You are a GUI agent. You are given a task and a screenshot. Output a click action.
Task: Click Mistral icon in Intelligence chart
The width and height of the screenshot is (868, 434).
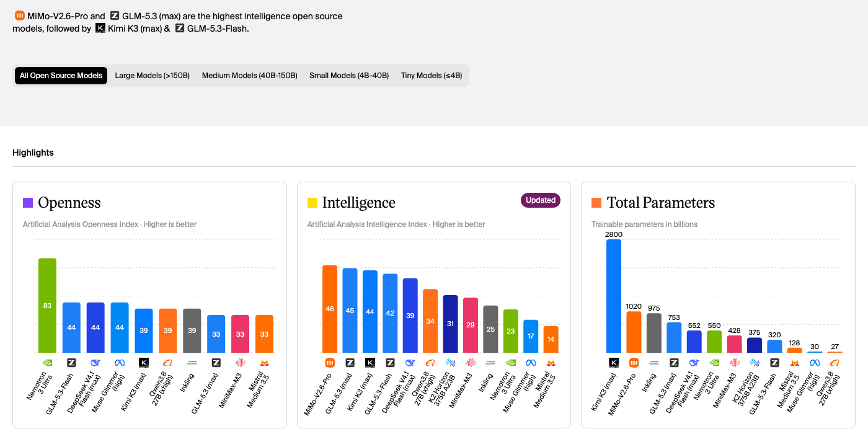point(551,363)
